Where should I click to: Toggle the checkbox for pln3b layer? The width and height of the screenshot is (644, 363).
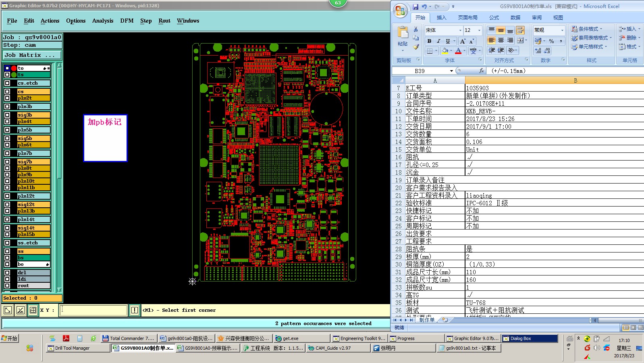pos(7,106)
